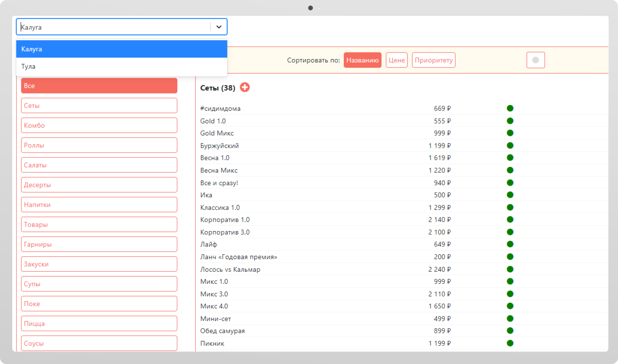
Task: Collapse the city dropdown using chevron arrow
Action: 219,27
